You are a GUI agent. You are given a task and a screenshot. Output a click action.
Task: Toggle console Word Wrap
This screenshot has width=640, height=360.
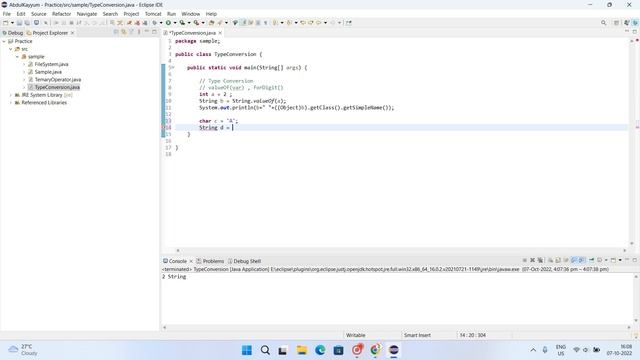coord(566,260)
